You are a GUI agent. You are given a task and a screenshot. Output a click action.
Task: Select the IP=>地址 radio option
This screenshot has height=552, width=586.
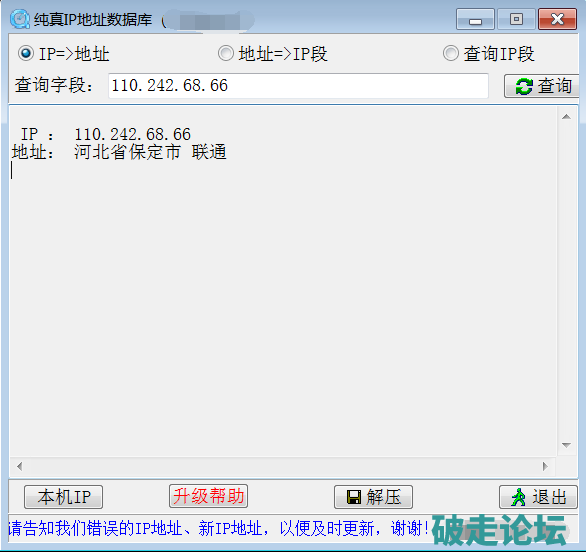point(26,53)
